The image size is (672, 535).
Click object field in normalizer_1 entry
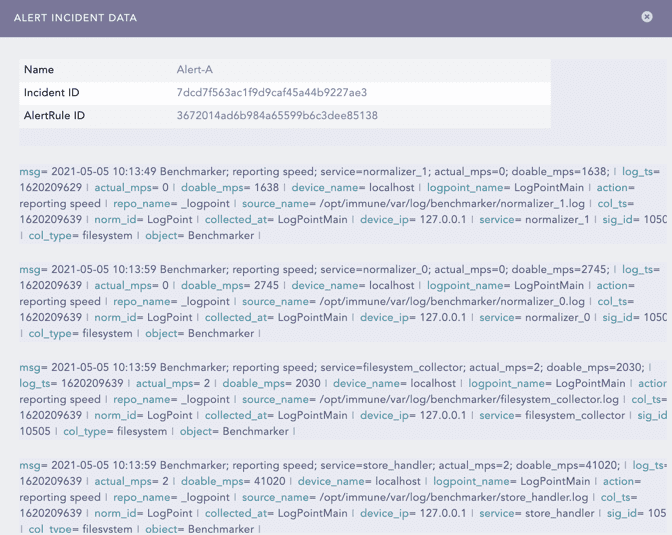[160, 236]
